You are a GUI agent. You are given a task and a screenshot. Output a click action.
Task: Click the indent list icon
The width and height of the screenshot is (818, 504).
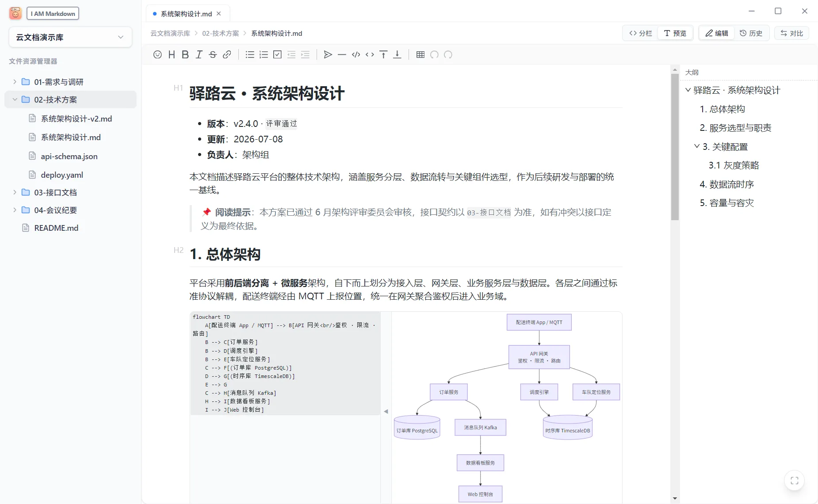305,54
